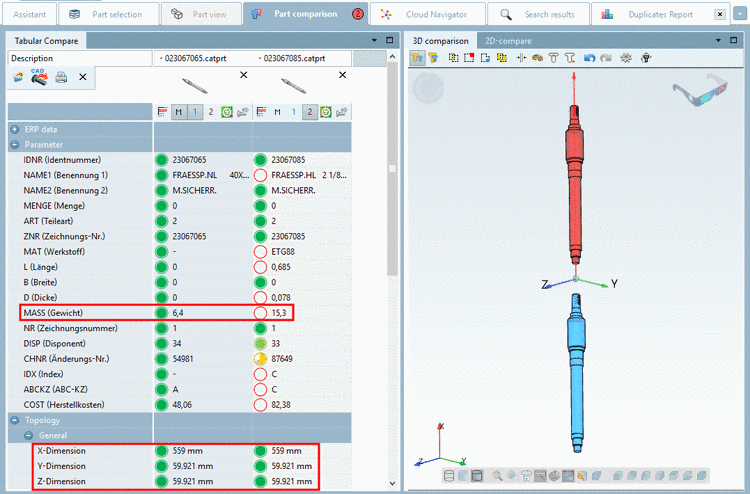
Task: Click the table scrollbar up arrow
Action: [392, 56]
